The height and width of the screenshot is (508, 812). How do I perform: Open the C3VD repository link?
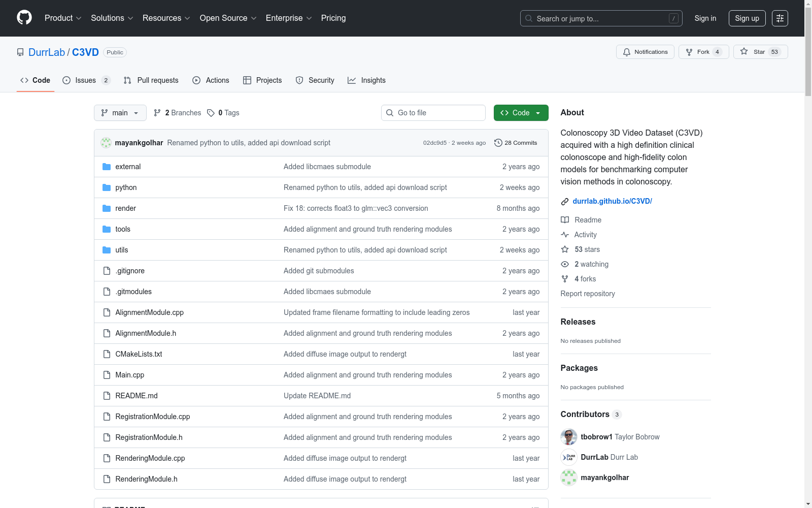pyautogui.click(x=85, y=52)
